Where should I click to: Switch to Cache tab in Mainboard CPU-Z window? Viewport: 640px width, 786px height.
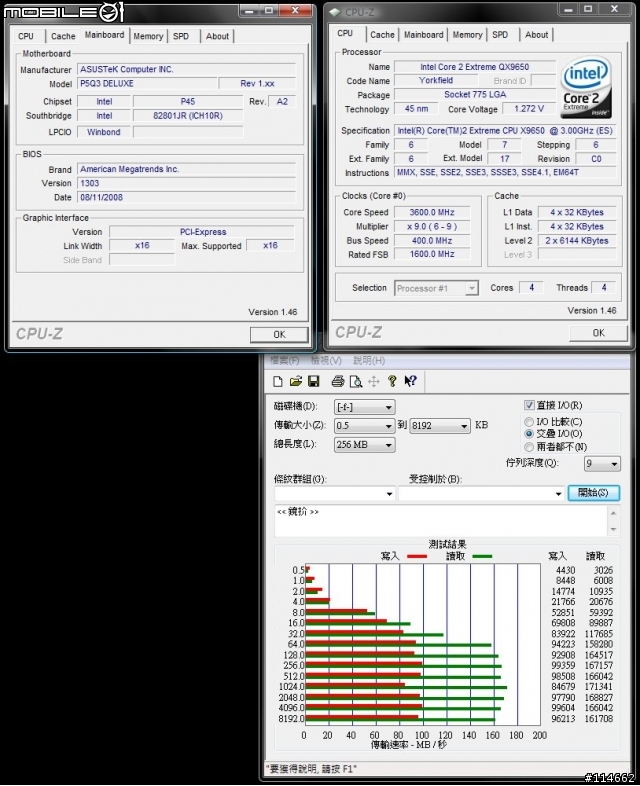[x=63, y=36]
